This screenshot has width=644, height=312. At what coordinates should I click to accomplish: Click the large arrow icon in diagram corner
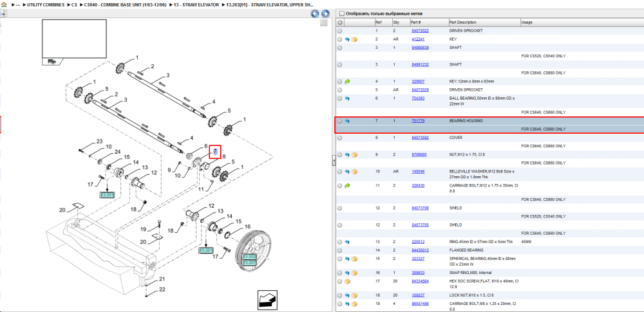267,300
